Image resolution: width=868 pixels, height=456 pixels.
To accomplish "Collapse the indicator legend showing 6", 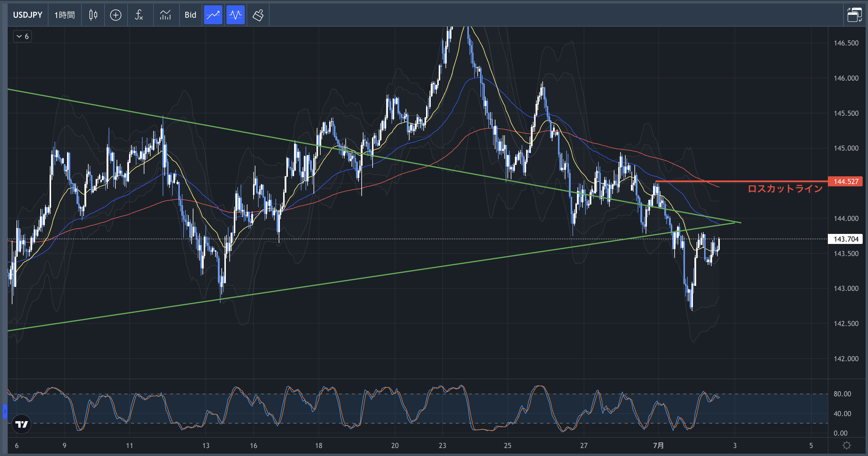I will (x=22, y=36).
